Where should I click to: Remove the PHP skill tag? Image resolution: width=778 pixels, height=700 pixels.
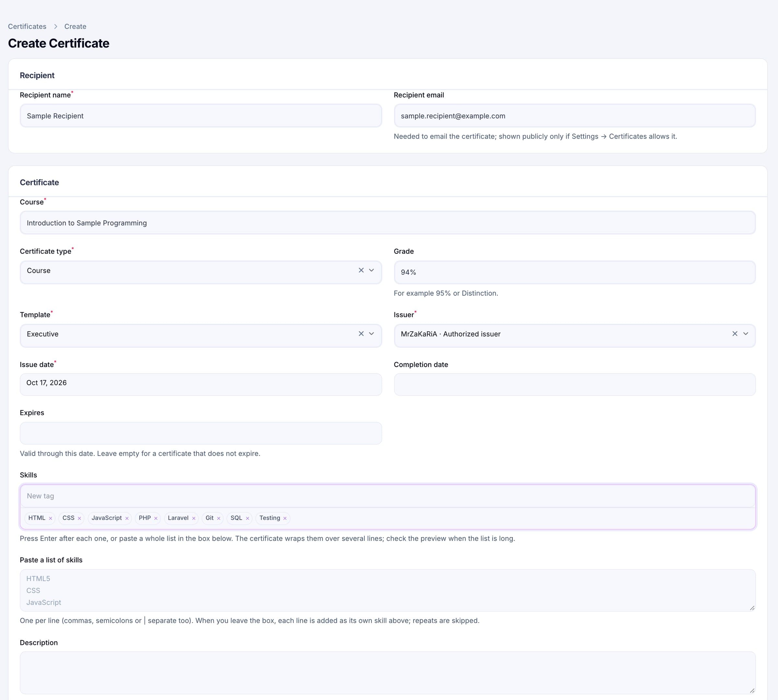coord(156,518)
